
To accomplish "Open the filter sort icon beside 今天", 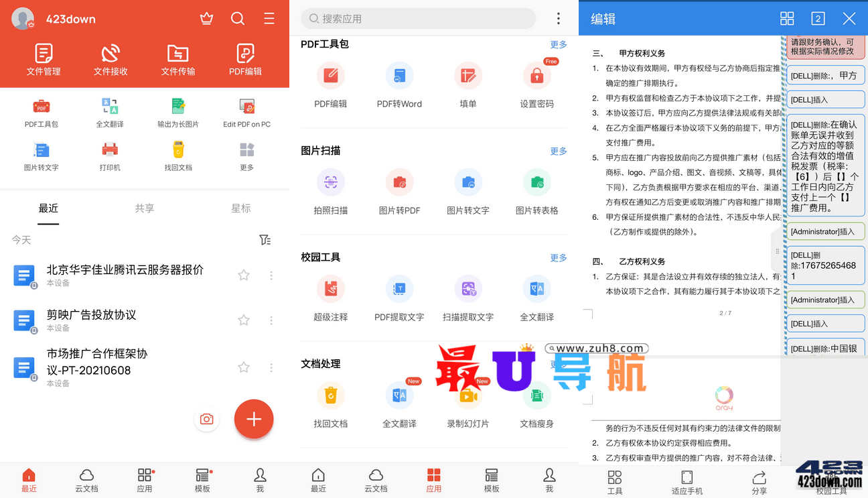I will (x=265, y=240).
